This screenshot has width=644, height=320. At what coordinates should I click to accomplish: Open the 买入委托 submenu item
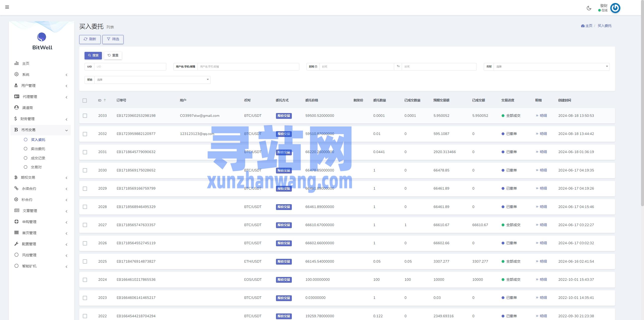pos(38,140)
